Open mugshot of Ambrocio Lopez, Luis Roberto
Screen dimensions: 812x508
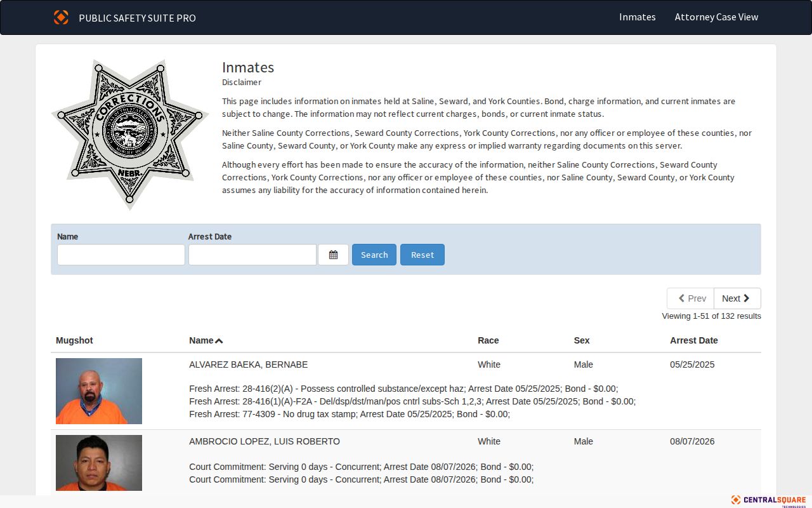click(99, 463)
